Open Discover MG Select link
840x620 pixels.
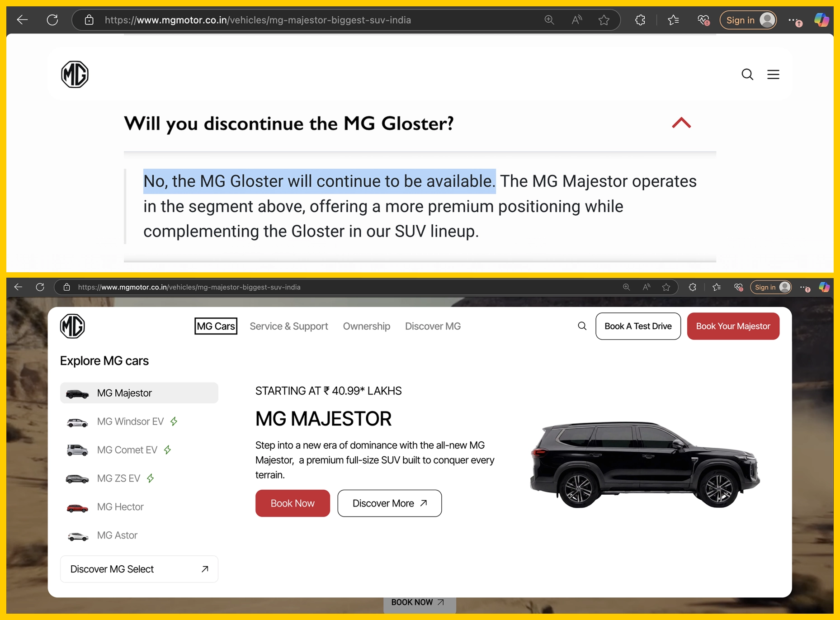pos(139,569)
